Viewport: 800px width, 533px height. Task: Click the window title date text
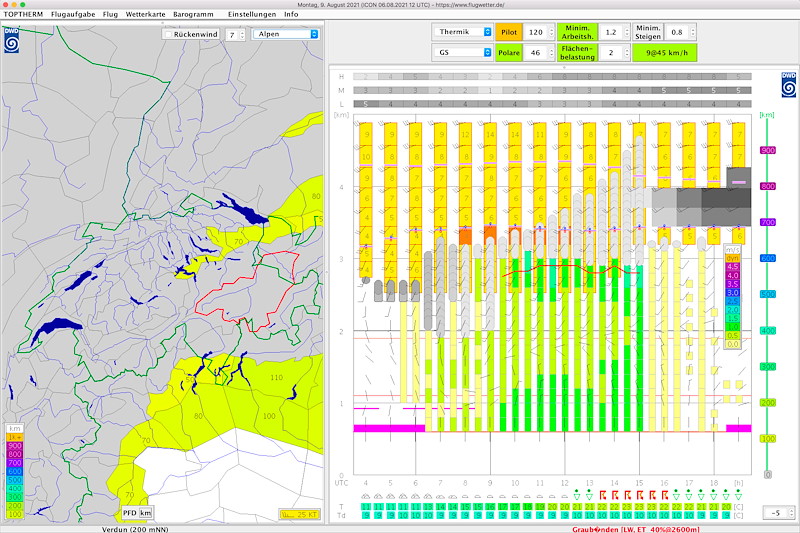[401, 5]
